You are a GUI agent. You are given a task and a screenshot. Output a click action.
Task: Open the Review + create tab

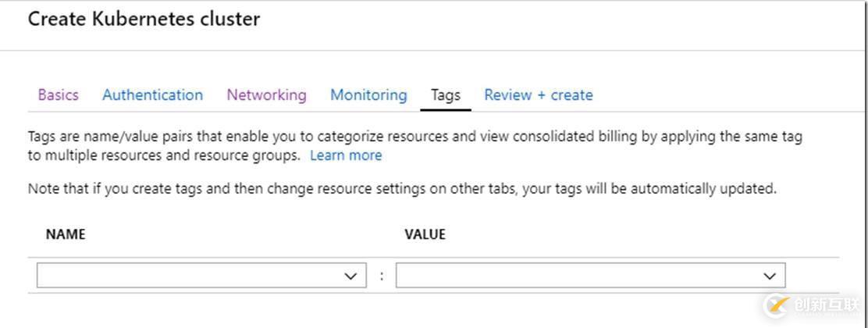click(538, 95)
